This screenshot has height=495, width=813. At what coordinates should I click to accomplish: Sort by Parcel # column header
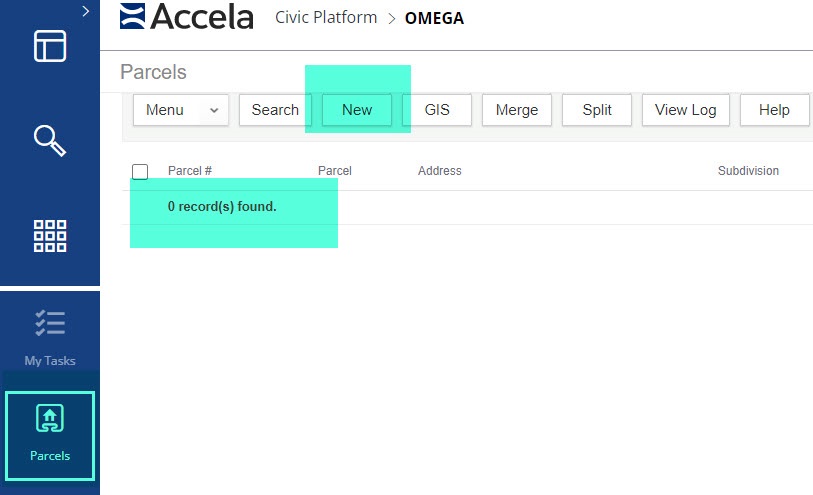point(190,171)
